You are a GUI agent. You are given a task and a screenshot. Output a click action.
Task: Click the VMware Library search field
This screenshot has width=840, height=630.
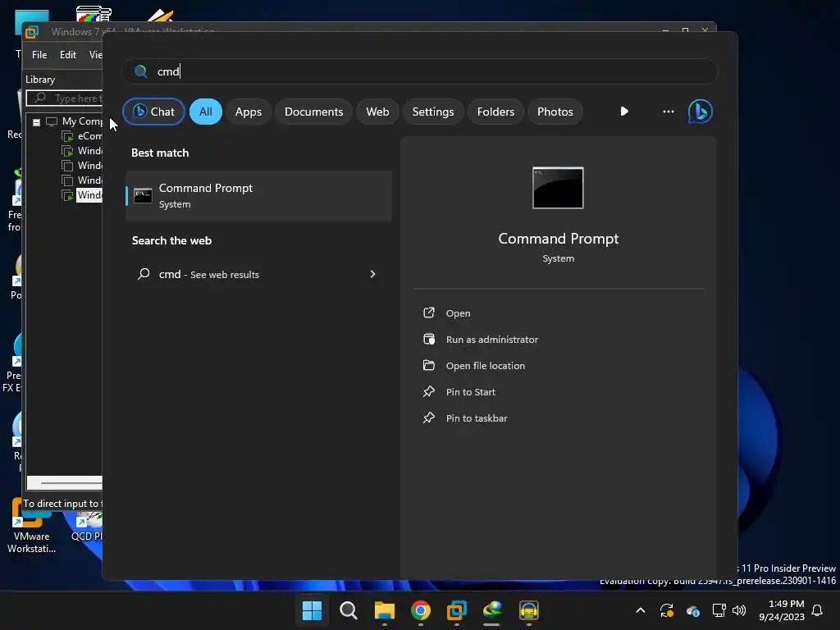(x=64, y=98)
